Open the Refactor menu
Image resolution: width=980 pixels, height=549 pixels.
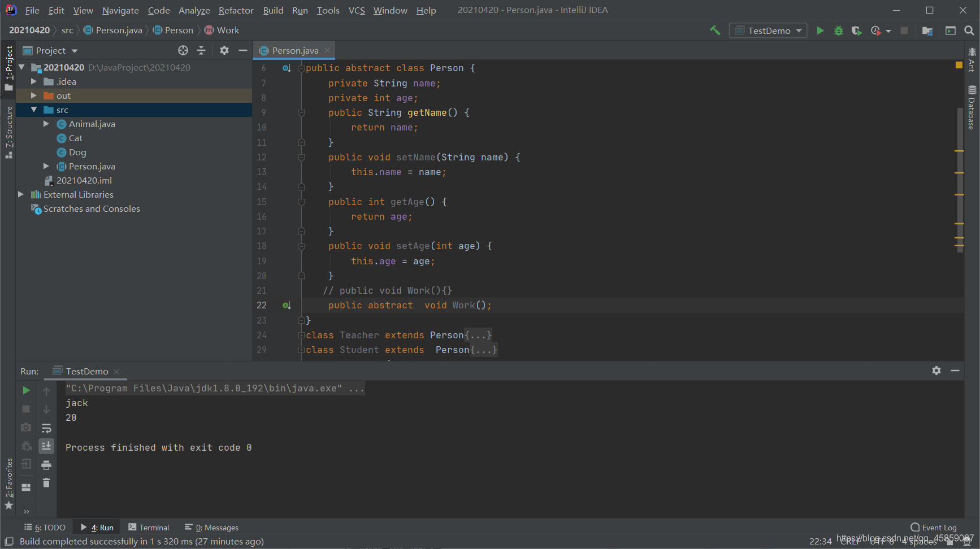pos(236,10)
